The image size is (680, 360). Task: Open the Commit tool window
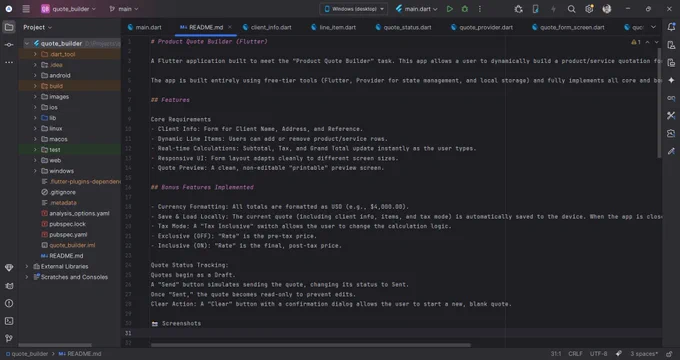(x=9, y=45)
